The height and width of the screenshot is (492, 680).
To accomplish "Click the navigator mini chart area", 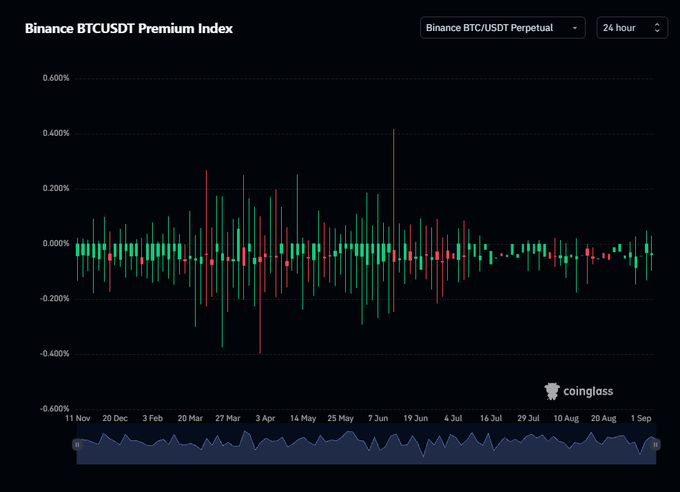I will 366,444.
